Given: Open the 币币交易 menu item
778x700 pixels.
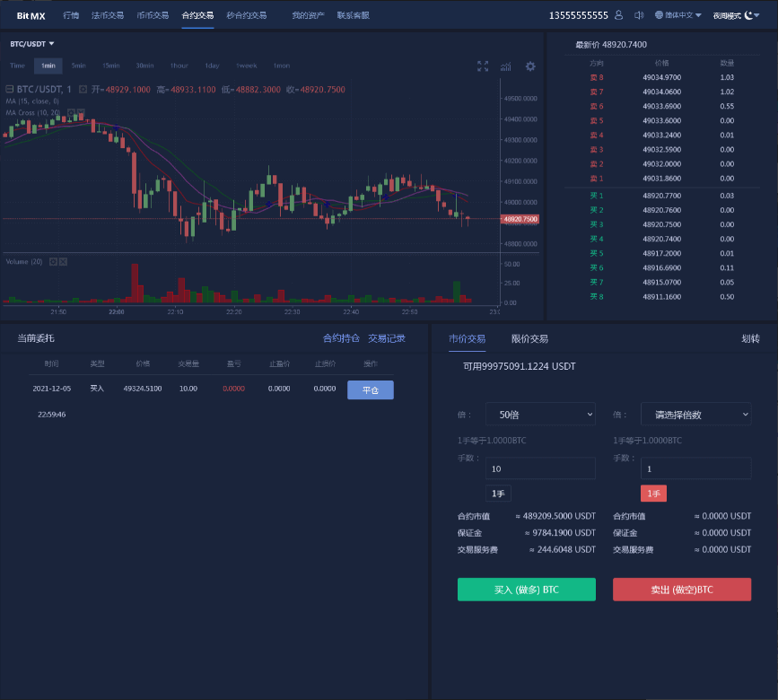Looking at the screenshot, I should pyautogui.click(x=153, y=15).
